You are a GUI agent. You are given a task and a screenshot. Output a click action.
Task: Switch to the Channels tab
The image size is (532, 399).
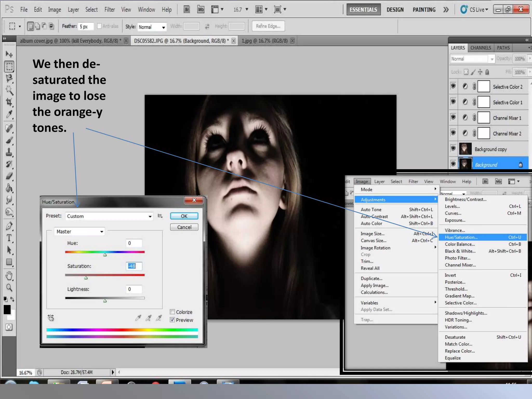pos(481,48)
